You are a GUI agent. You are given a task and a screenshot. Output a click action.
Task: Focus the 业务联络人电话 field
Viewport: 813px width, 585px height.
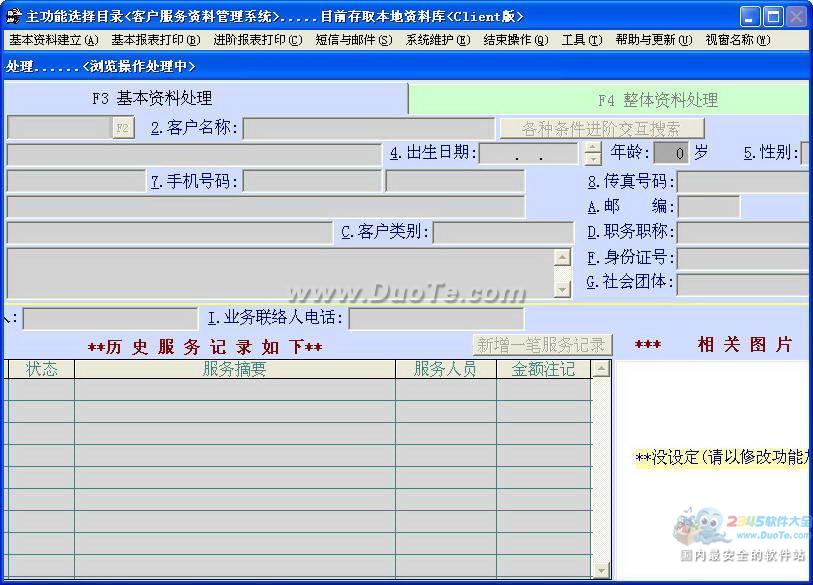tap(436, 318)
